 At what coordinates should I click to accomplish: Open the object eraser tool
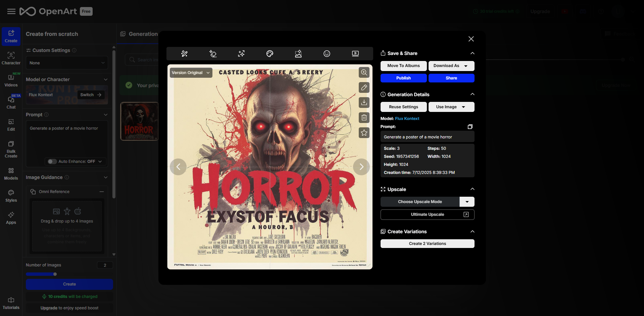(x=213, y=53)
